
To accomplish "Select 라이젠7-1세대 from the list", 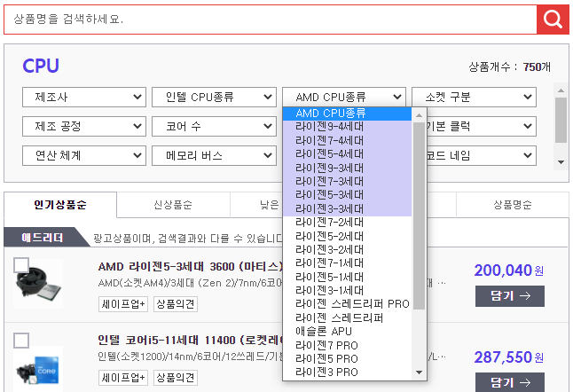I will 347,263.
